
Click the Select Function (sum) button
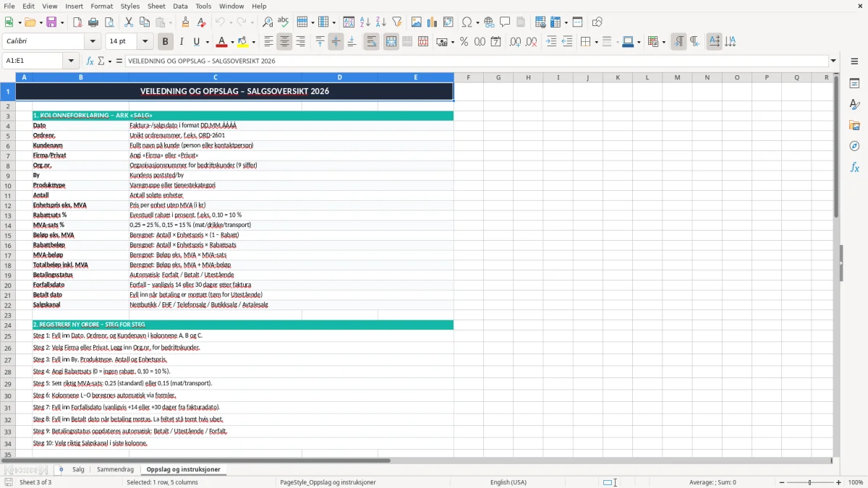pyautogui.click(x=101, y=61)
